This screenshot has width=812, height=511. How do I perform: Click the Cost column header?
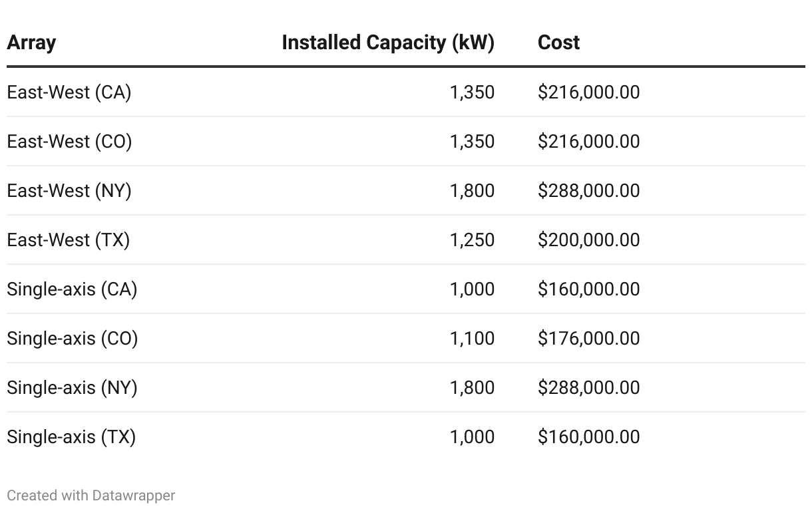coord(558,43)
